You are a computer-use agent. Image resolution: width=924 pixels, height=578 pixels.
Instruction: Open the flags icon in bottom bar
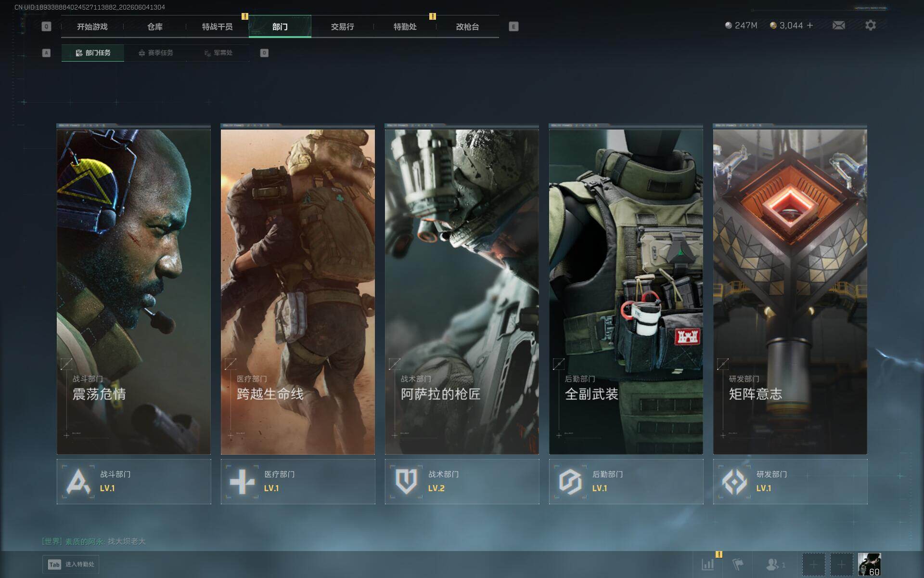pyautogui.click(x=738, y=564)
